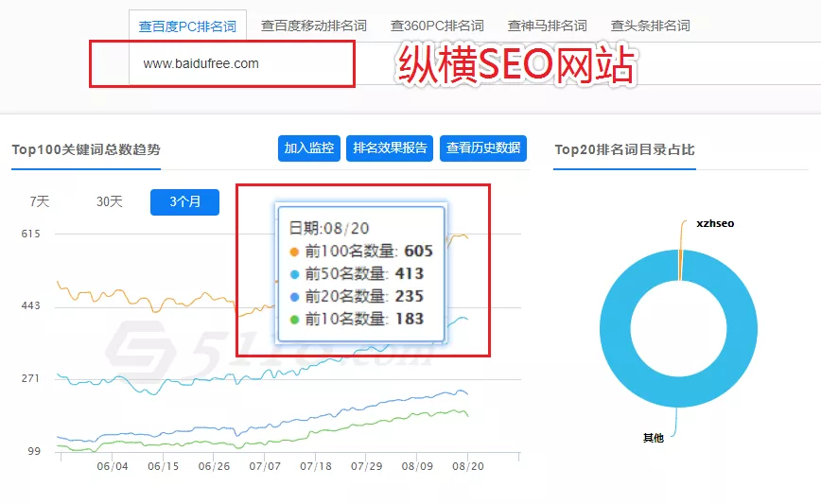This screenshot has width=821, height=504.
Task: Click the 07/07 x-axis date label
Action: (265, 466)
